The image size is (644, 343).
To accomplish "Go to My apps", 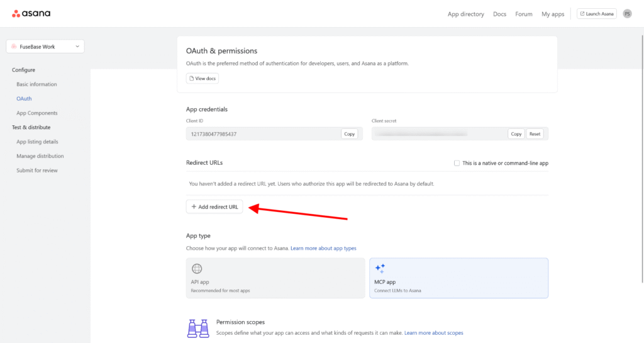I will (553, 14).
